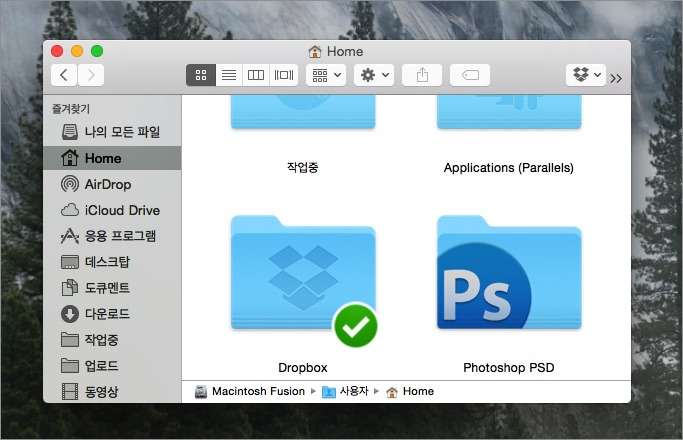Screen dimensions: 683x440
Task: Select 나의 모든 파일 in the sidebar
Action: coord(112,132)
